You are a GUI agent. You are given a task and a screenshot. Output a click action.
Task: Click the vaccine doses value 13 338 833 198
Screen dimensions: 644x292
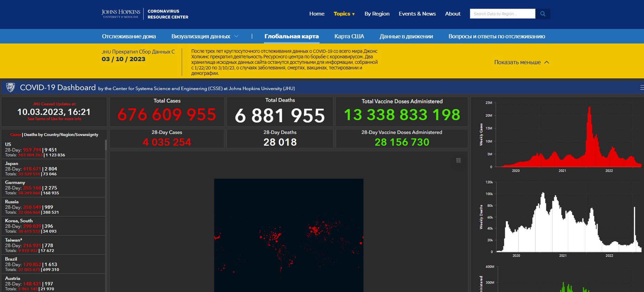point(402,115)
